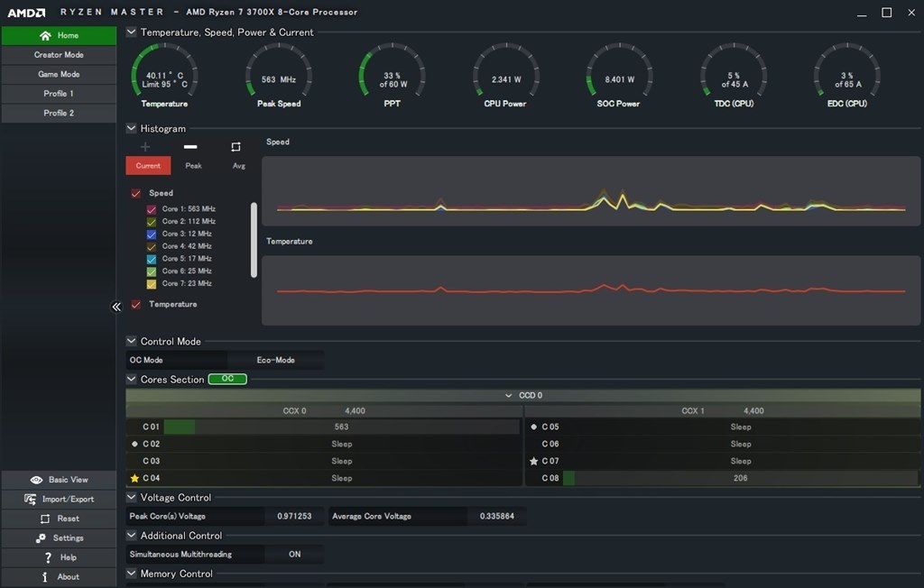
Task: Collapse the Histogram section
Action: point(132,128)
